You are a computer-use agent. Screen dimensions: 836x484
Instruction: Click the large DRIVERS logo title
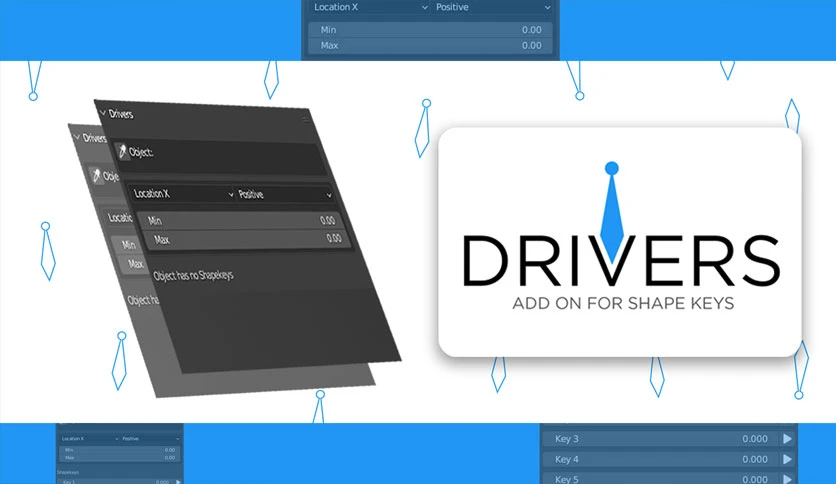(x=622, y=260)
